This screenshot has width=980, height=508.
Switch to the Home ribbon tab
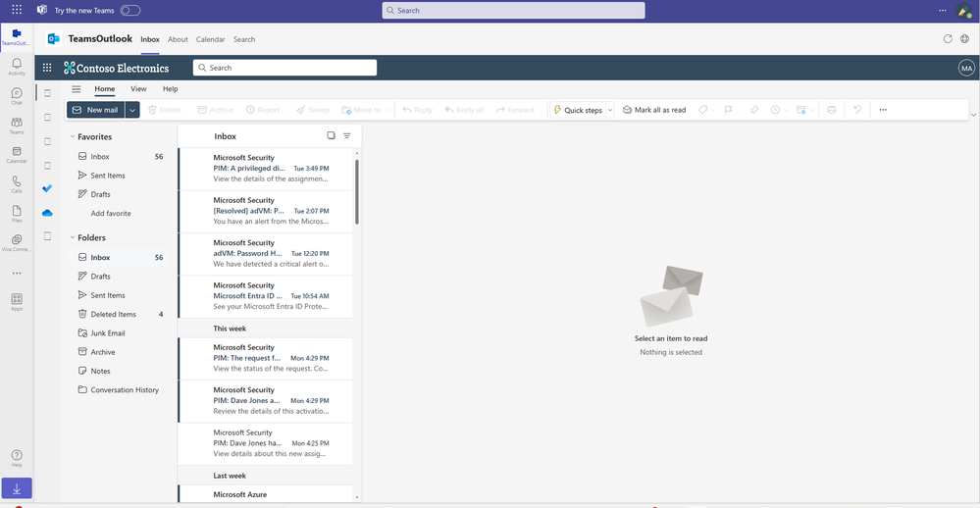104,88
